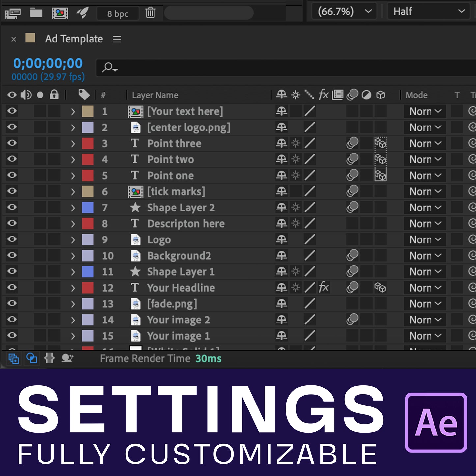Delete selected item with trash icon
This screenshot has width=476, height=476.
tap(150, 13)
